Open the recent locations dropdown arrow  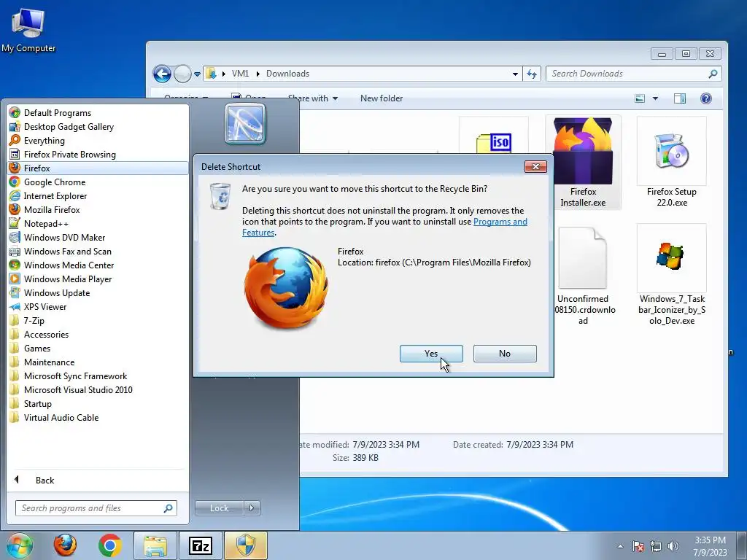point(197,74)
